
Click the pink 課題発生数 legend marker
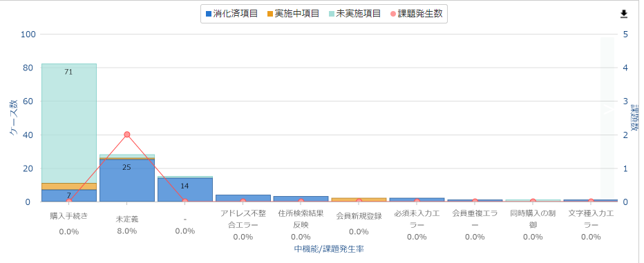[x=393, y=14]
